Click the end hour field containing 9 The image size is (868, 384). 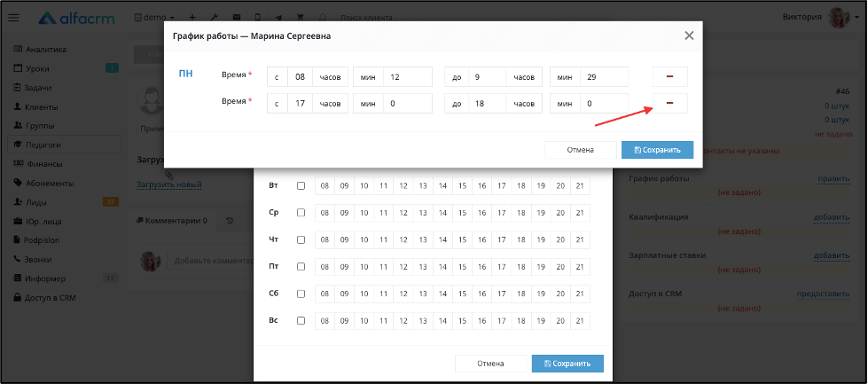pyautogui.click(x=487, y=77)
